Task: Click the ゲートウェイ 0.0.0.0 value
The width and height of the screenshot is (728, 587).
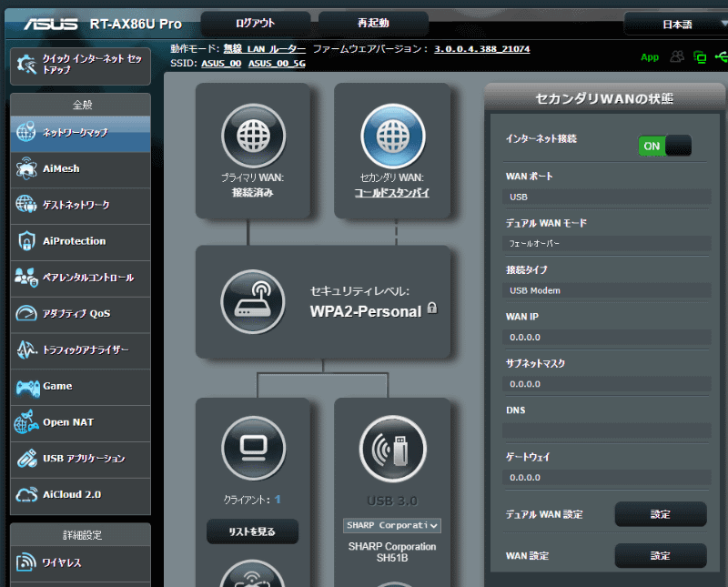Action: pos(606,478)
